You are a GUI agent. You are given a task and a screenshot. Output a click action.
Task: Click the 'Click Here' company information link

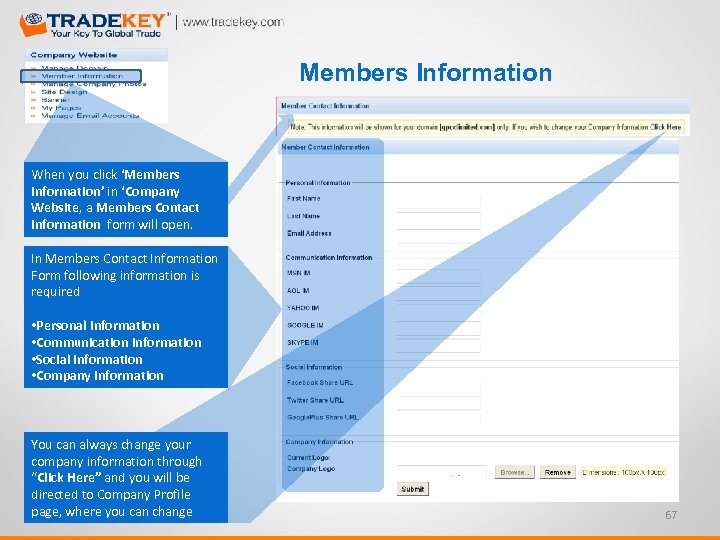(665, 127)
